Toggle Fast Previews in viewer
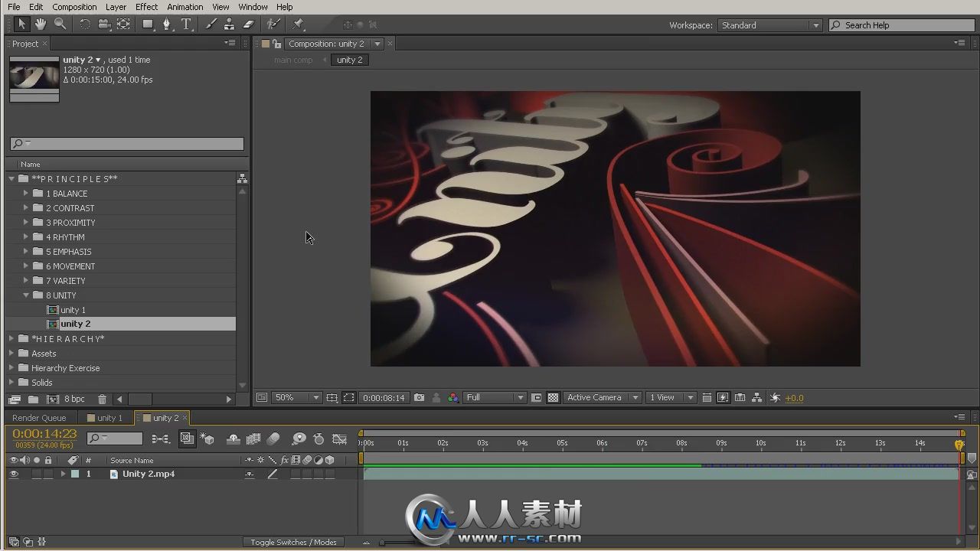The height and width of the screenshot is (551, 980). click(x=723, y=397)
